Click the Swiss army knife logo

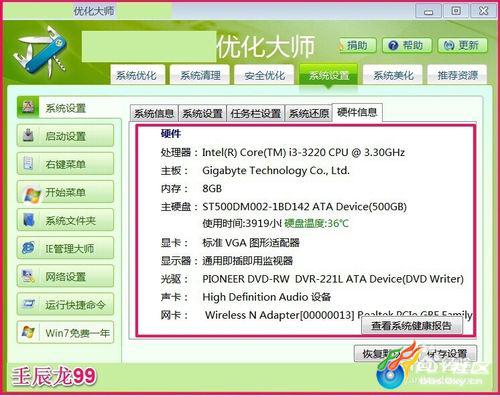point(41,51)
